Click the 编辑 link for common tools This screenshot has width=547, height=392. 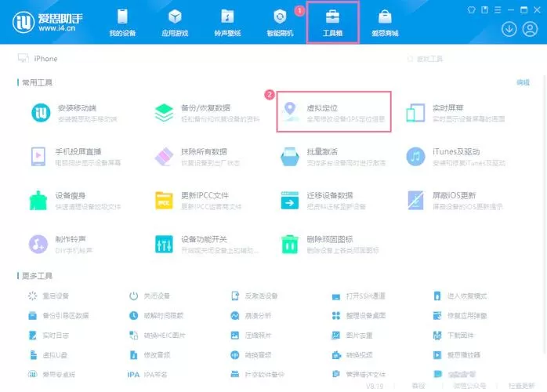[x=523, y=82]
